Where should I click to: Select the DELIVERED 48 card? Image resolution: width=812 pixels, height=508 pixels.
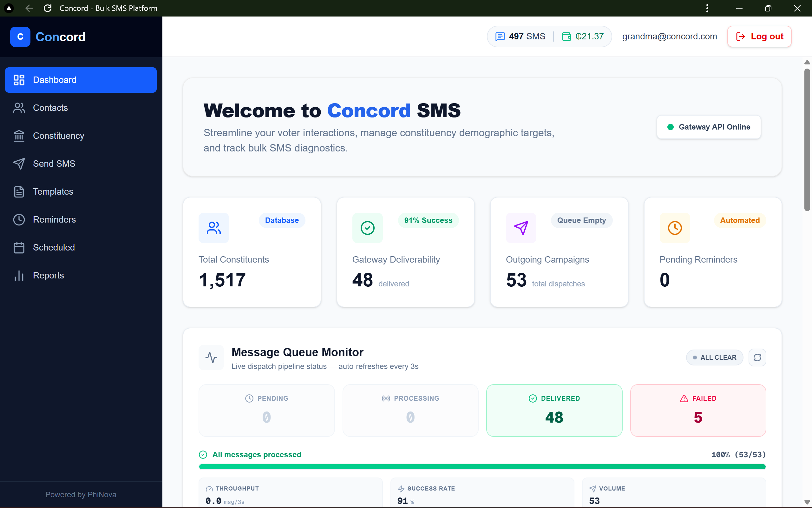[554, 411]
